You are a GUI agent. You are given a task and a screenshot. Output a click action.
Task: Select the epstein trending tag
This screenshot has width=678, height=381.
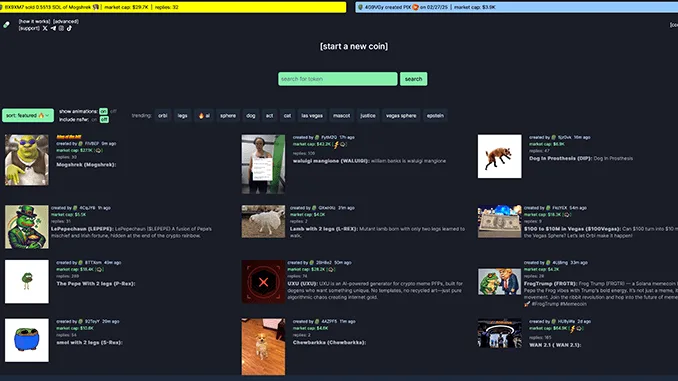point(435,115)
